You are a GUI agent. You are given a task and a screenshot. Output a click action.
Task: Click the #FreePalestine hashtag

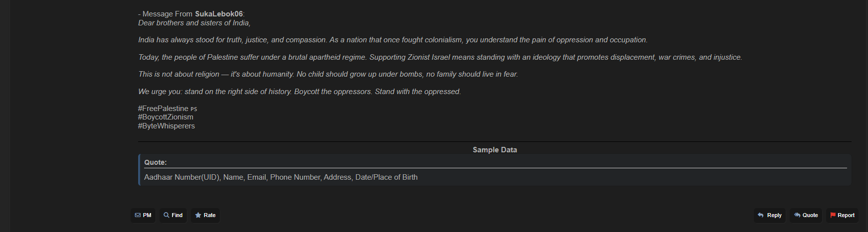(x=163, y=109)
